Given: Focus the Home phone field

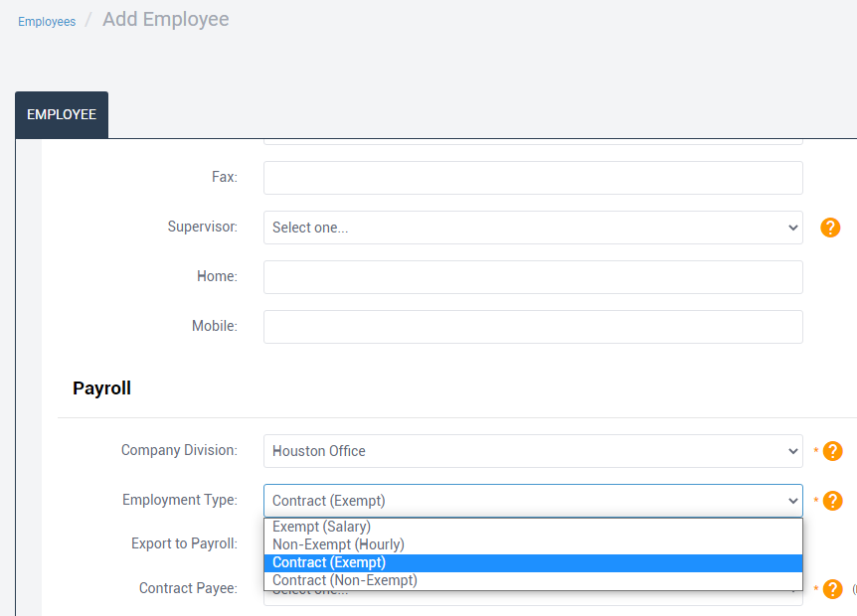Looking at the screenshot, I should tap(532, 277).
